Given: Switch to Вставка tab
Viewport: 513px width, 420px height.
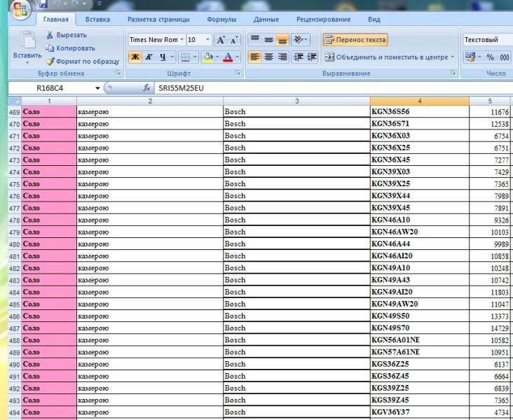Looking at the screenshot, I should [x=97, y=20].
